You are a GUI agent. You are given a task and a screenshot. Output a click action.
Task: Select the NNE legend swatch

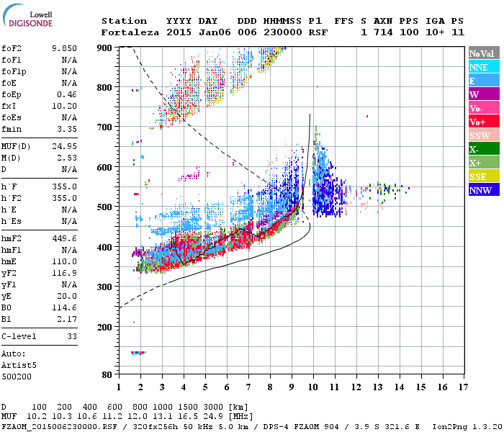coord(484,67)
